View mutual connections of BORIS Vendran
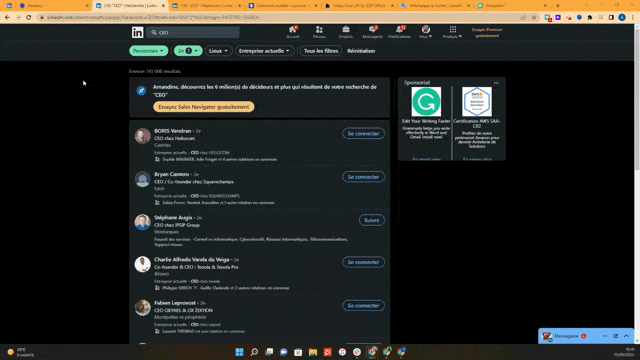640x360 pixels. 220,159
